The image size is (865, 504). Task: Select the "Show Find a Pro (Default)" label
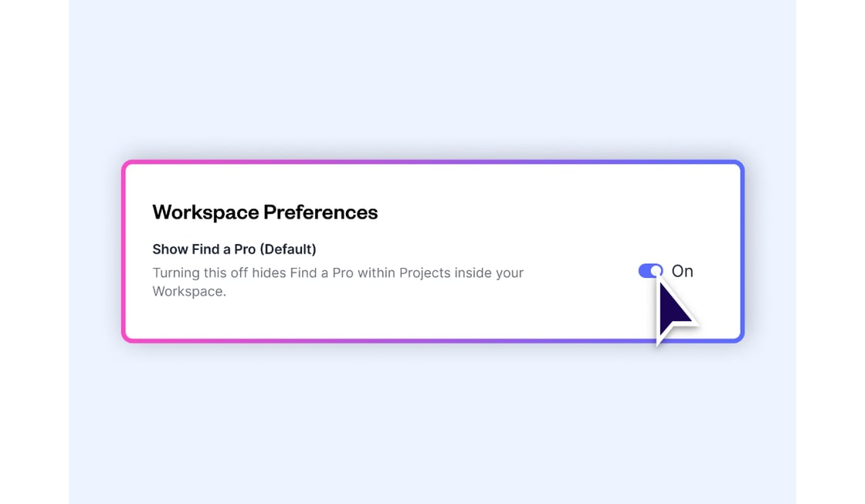234,249
